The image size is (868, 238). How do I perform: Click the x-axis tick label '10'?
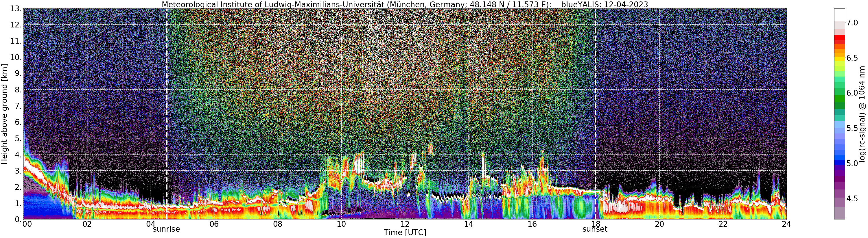click(341, 224)
